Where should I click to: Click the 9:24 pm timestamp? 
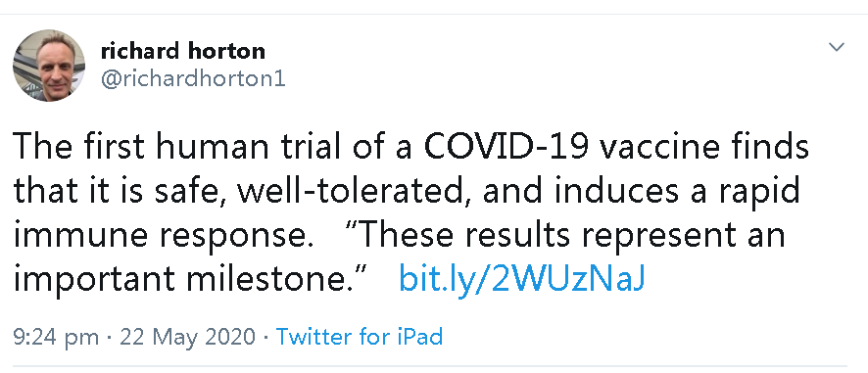tap(56, 337)
